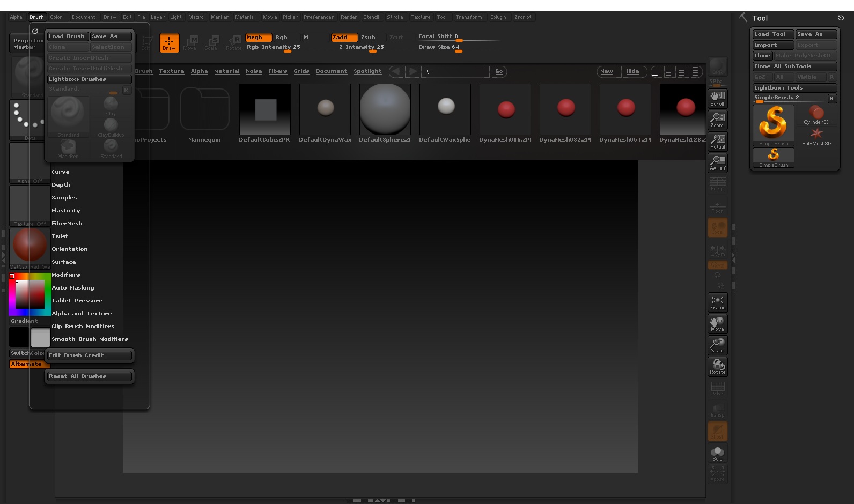Pick a color in the color picker square
This screenshot has height=504, width=854.
click(30, 294)
